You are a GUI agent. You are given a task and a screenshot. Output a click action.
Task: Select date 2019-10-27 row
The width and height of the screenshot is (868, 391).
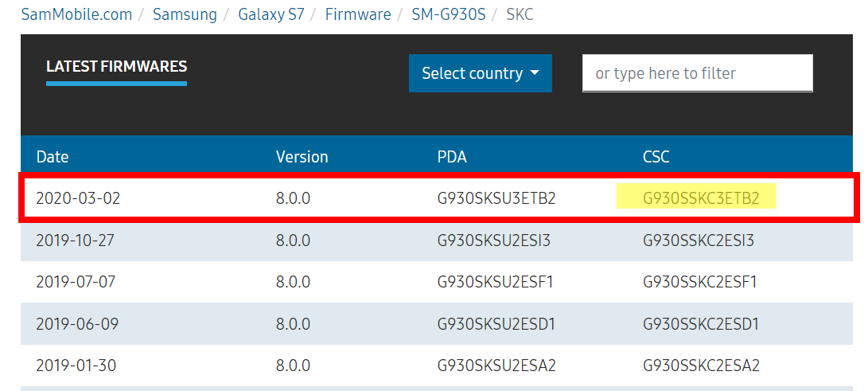436,240
